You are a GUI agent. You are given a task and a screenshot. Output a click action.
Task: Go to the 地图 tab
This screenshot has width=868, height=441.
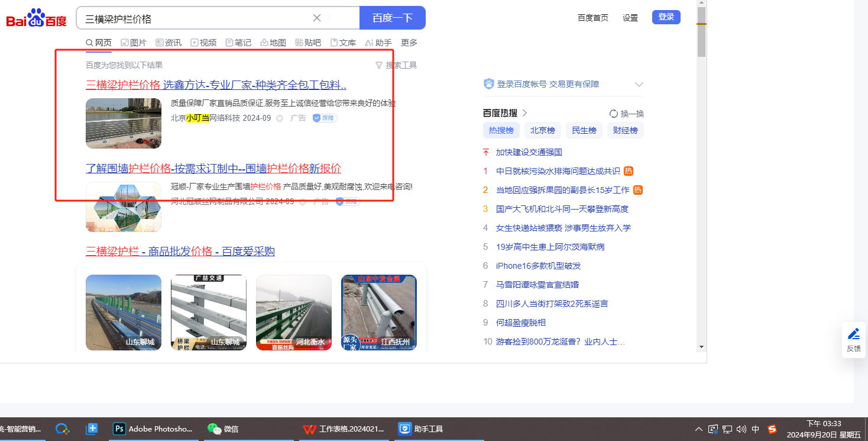coord(273,43)
